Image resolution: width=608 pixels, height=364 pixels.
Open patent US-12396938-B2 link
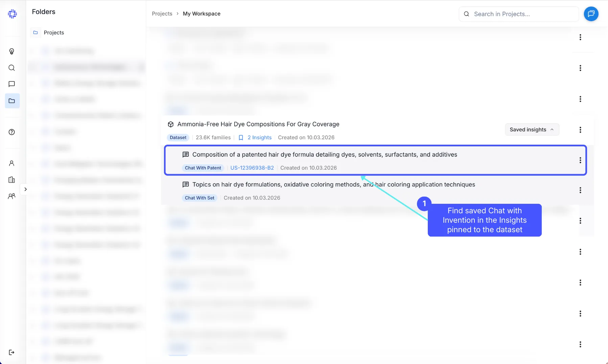point(252,168)
